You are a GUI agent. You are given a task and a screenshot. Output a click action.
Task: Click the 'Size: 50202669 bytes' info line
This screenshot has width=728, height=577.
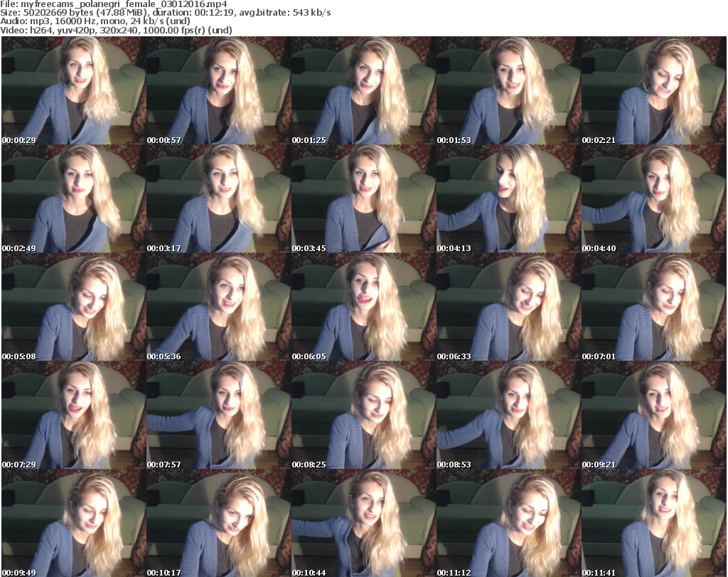click(x=165, y=13)
